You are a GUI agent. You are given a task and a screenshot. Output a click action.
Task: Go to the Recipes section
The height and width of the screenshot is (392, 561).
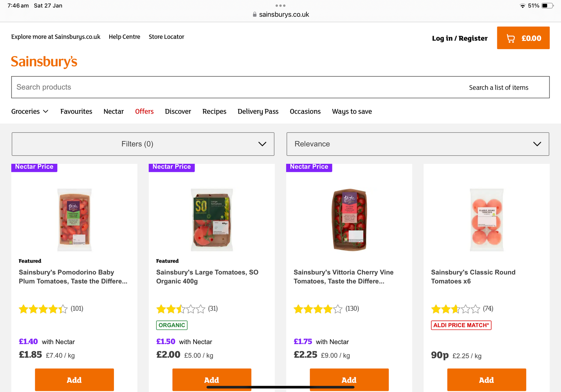pos(214,111)
